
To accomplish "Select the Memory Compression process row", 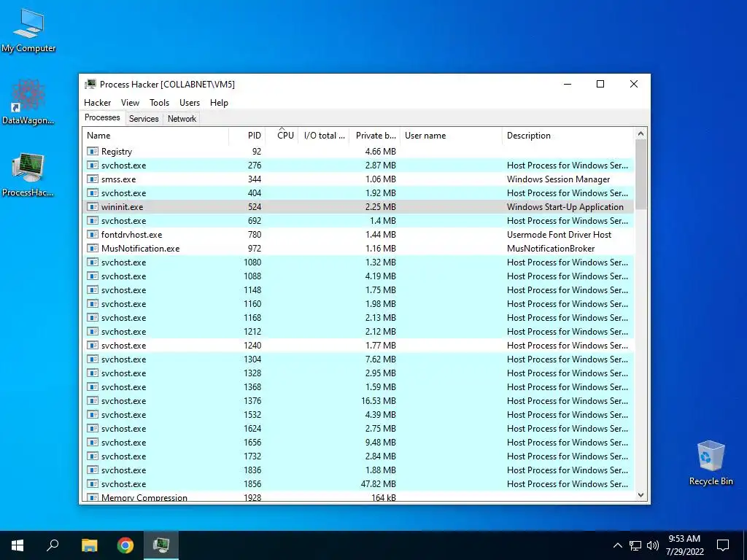I will click(x=358, y=497).
